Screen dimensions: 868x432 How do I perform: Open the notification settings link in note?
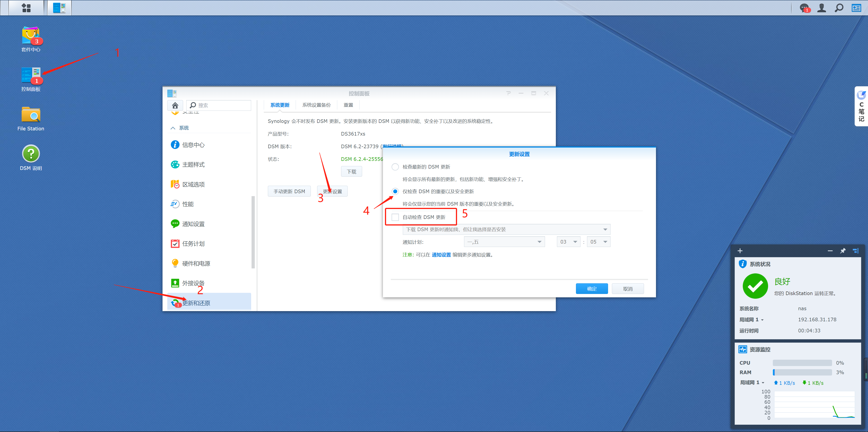[441, 255]
